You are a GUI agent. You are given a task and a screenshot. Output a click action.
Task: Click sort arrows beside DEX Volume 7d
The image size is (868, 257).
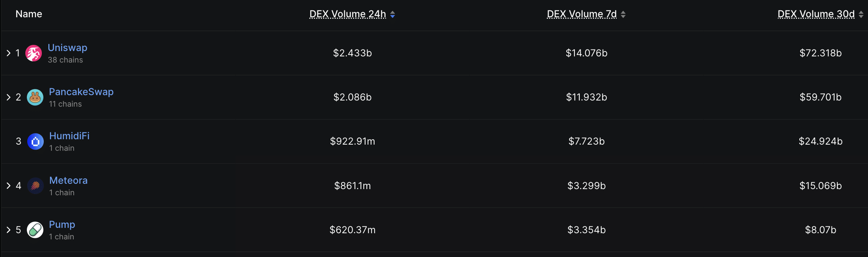click(623, 15)
